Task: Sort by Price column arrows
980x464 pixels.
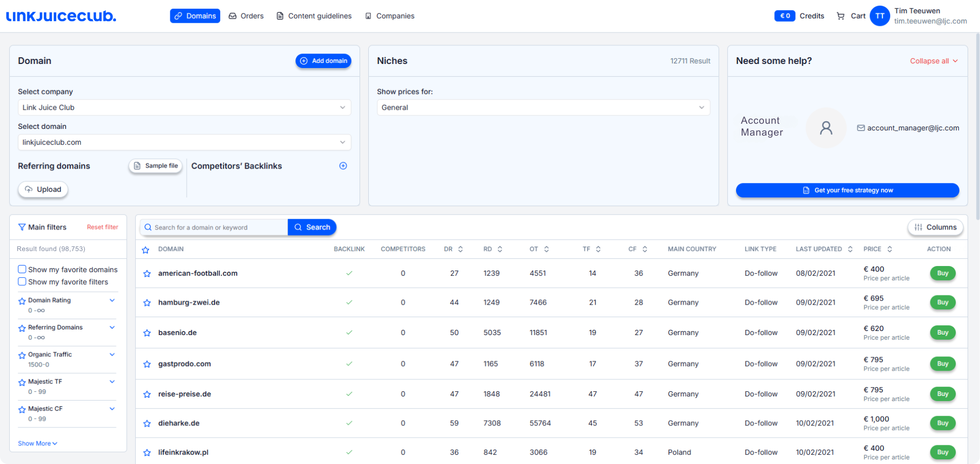Action: (890, 249)
